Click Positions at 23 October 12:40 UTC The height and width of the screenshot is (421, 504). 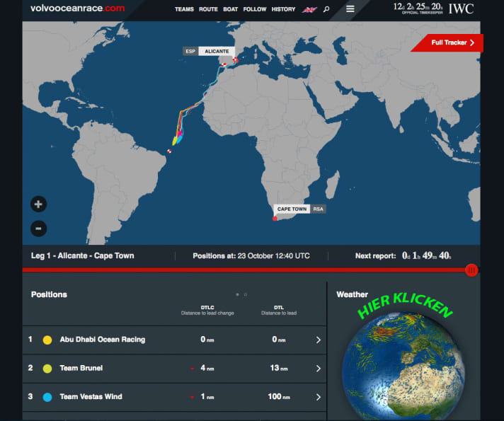tap(251, 256)
